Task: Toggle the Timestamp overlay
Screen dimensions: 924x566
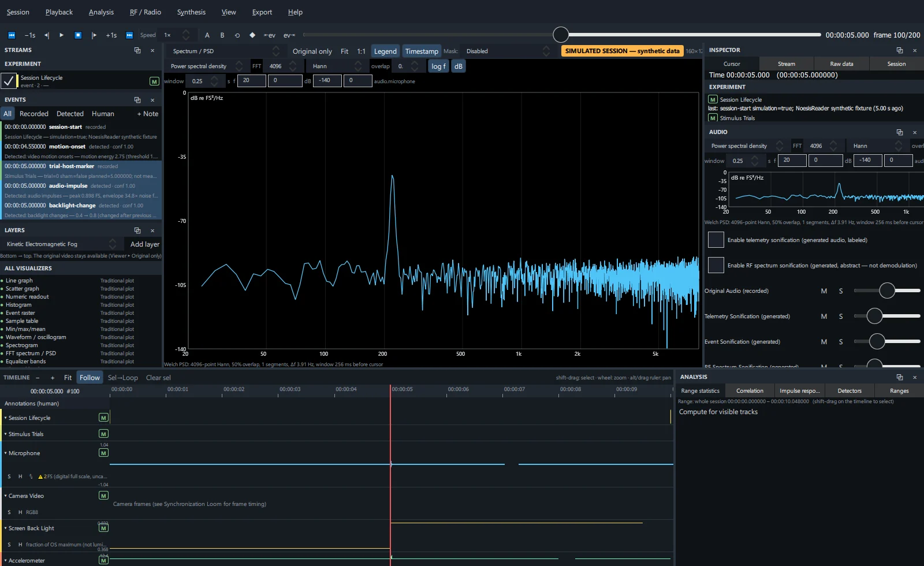Action: [x=422, y=51]
